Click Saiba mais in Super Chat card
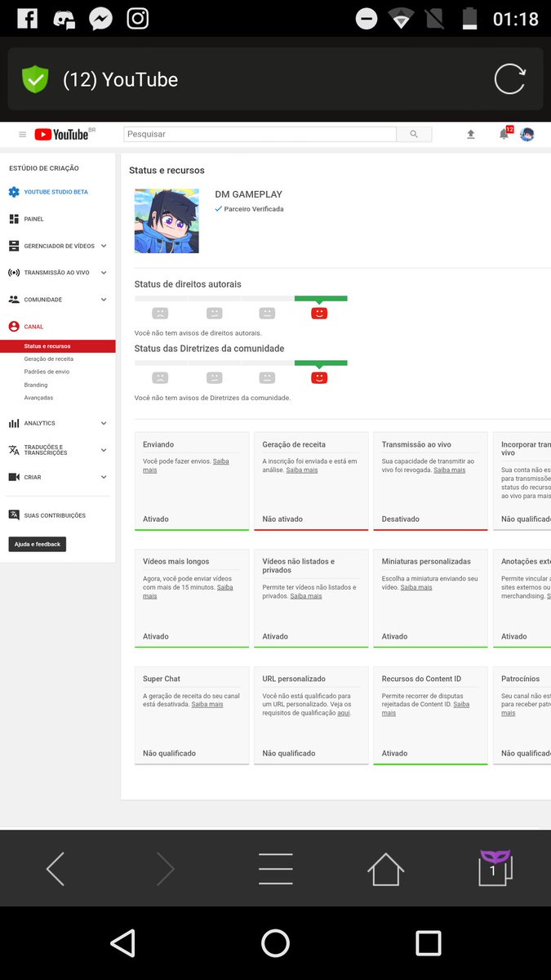 coord(207,704)
